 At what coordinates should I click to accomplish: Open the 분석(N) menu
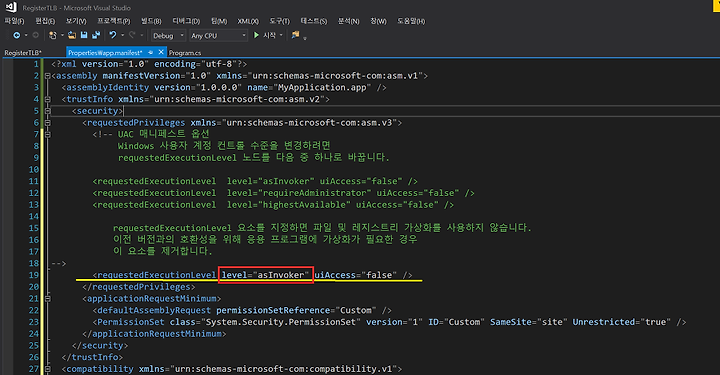[349, 21]
